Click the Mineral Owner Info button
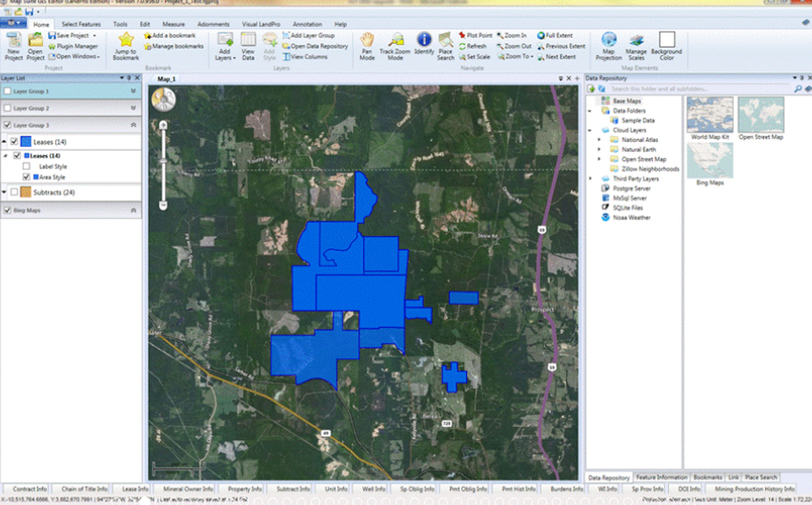 pos(188,489)
